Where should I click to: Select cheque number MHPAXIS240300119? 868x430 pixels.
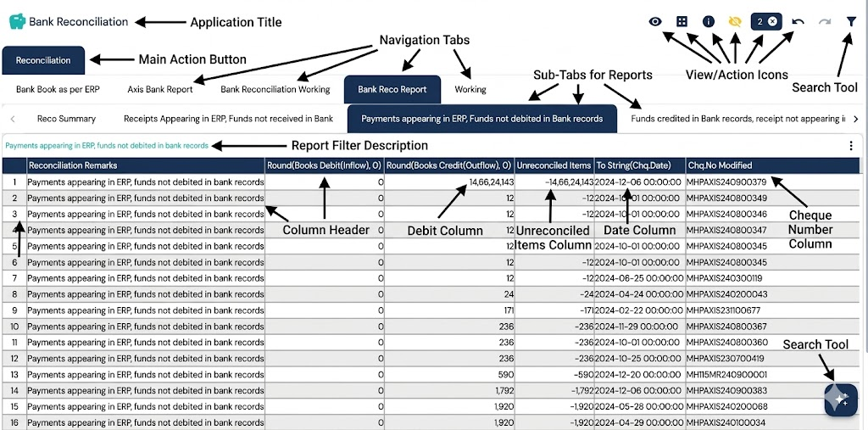[x=724, y=278]
